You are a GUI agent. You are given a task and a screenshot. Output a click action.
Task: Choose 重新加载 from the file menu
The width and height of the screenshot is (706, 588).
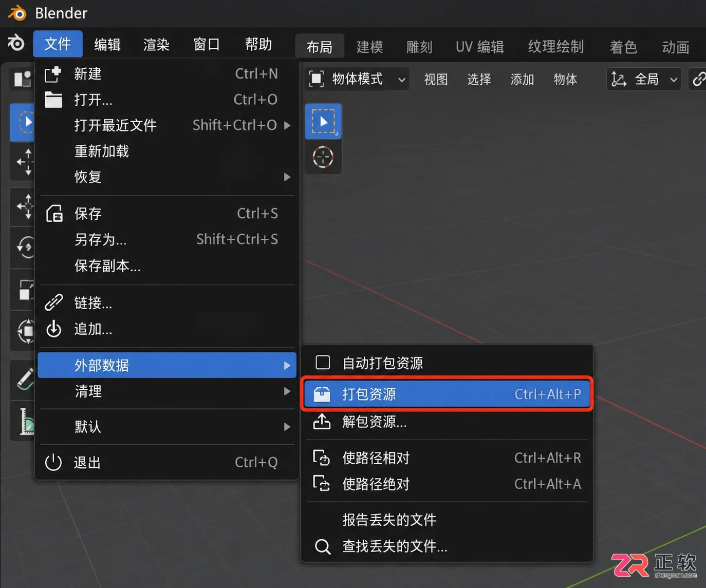click(167, 151)
